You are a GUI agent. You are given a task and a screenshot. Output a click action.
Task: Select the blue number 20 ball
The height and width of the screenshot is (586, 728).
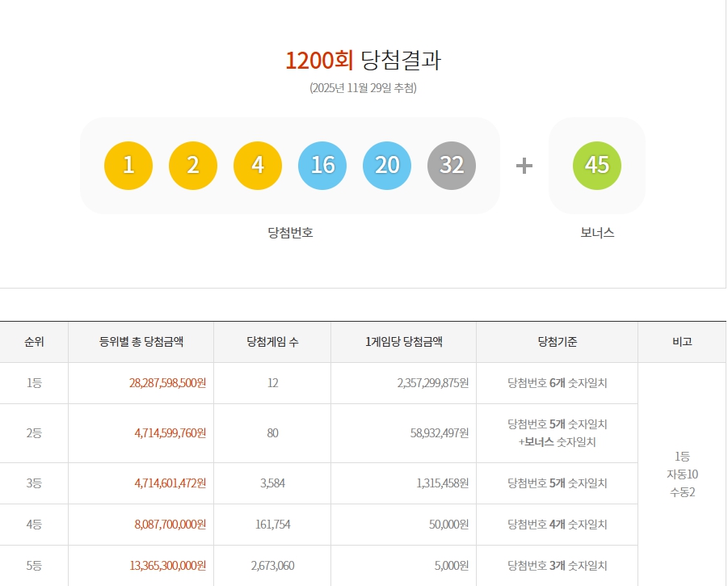pyautogui.click(x=387, y=166)
